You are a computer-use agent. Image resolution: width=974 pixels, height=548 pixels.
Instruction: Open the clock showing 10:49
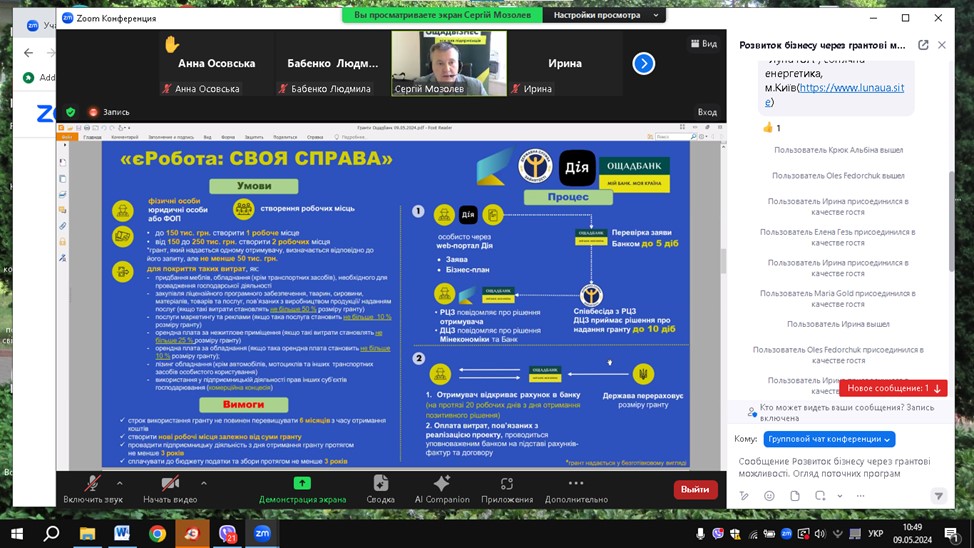tap(913, 534)
